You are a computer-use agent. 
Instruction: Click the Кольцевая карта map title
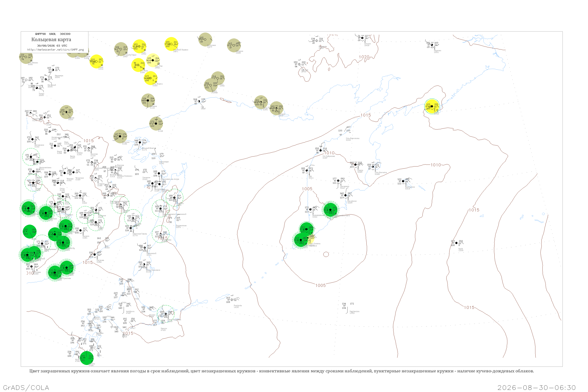click(x=51, y=40)
